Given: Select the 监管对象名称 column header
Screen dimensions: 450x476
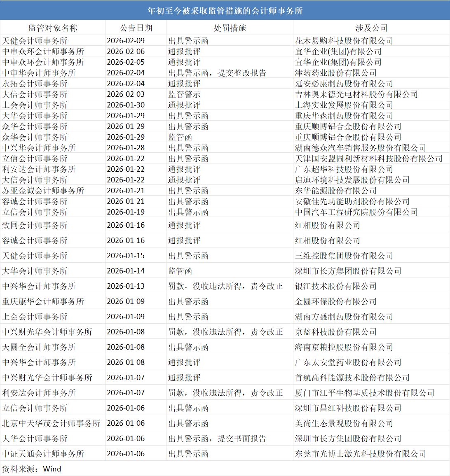Looking at the screenshot, I should (x=53, y=28).
